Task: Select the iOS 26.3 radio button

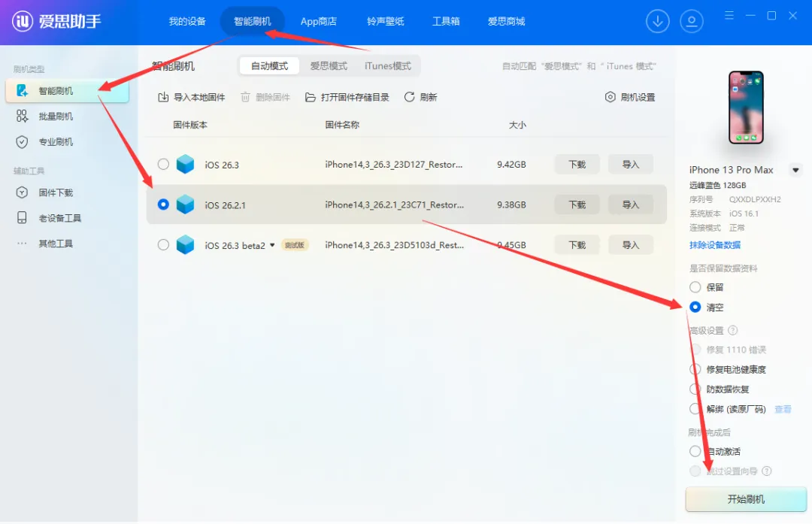Action: click(163, 164)
